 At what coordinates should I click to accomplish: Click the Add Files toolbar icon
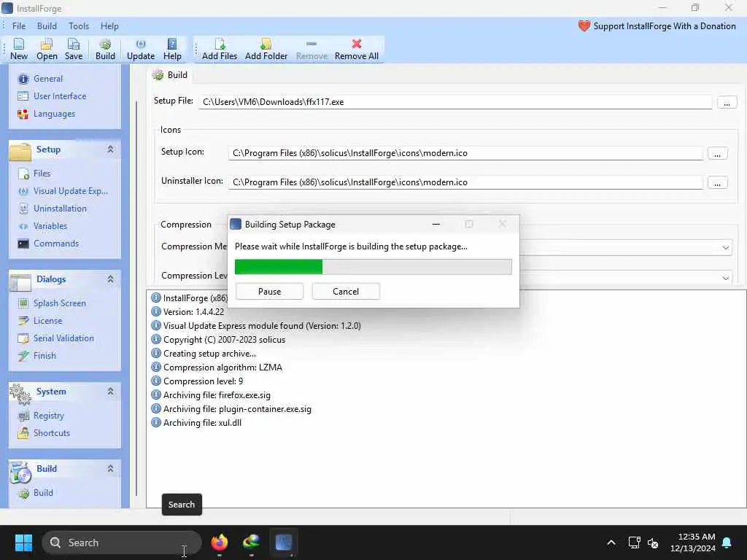(x=219, y=49)
